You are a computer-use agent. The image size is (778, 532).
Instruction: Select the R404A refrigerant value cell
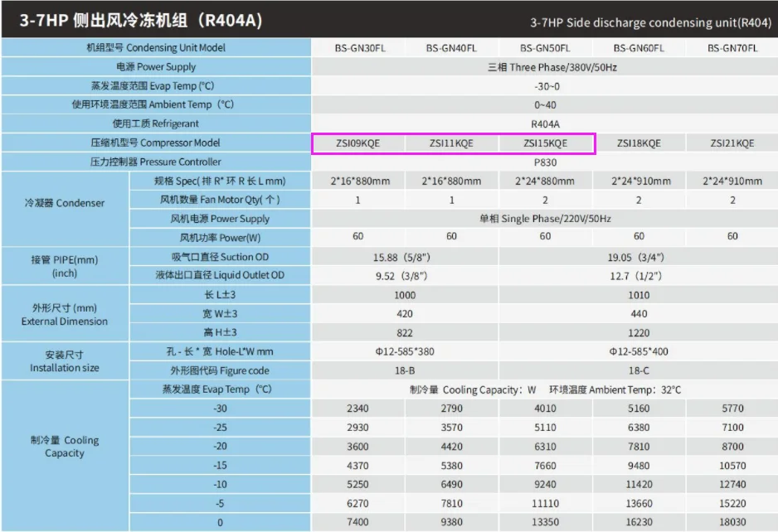545,124
